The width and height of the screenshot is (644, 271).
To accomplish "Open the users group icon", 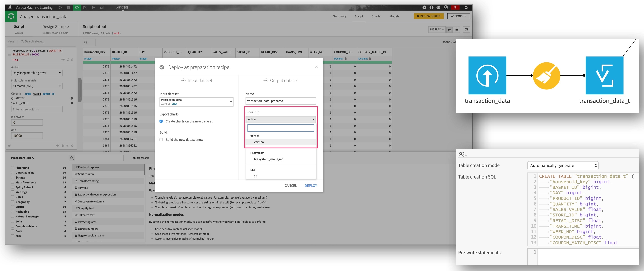I will tap(438, 7).
